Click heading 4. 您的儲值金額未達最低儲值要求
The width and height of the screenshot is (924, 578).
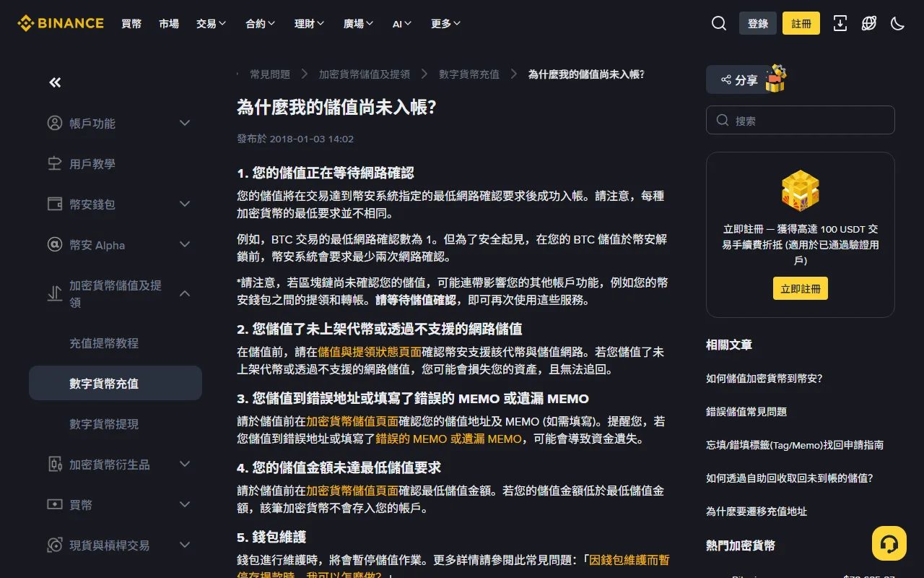pos(339,467)
